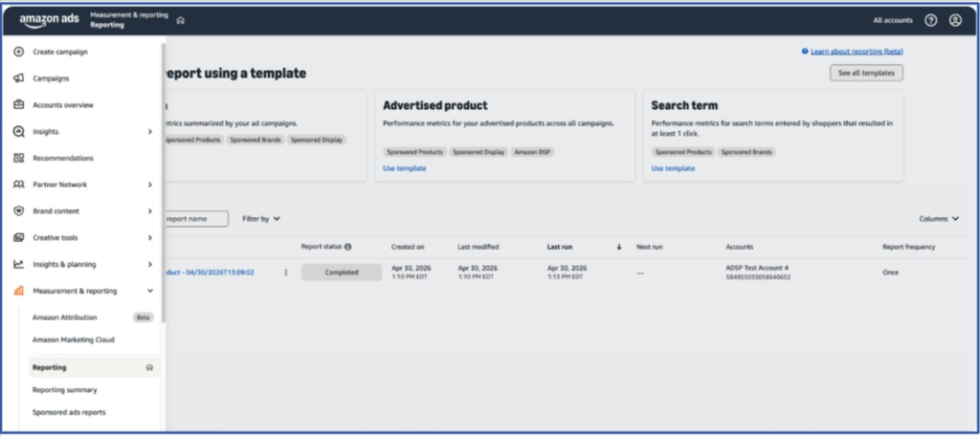The image size is (980, 437).
Task: Open Recommendations in the sidebar
Action: point(63,158)
